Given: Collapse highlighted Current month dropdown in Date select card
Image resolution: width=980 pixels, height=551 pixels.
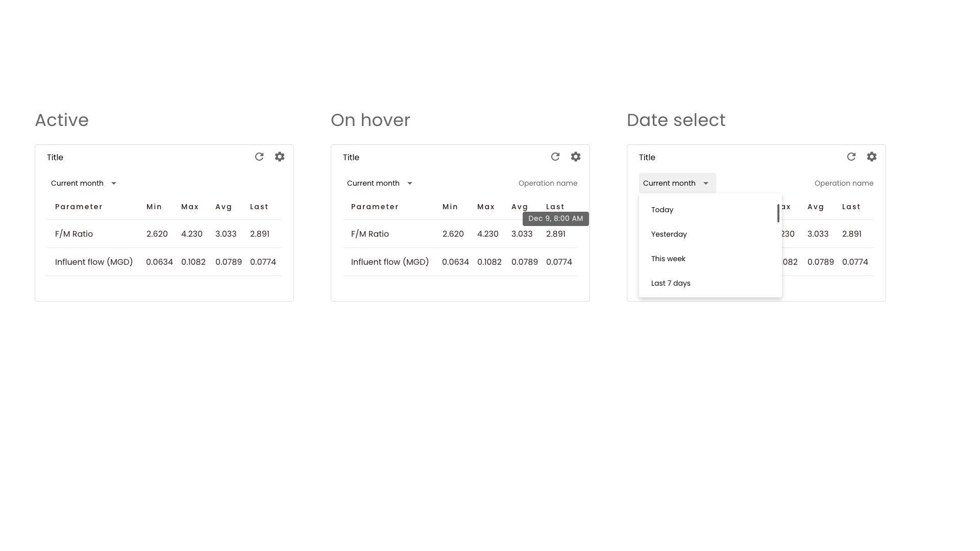Looking at the screenshot, I should tap(677, 183).
